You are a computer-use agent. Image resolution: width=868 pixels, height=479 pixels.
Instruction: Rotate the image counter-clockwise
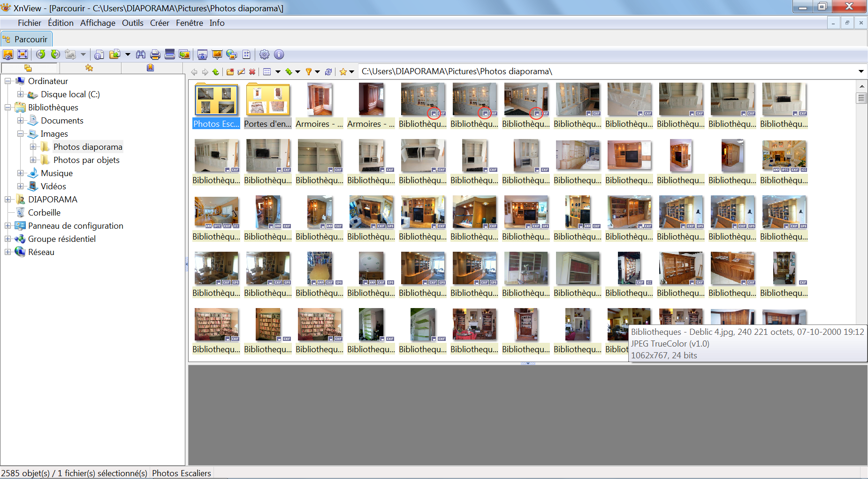[x=41, y=54]
